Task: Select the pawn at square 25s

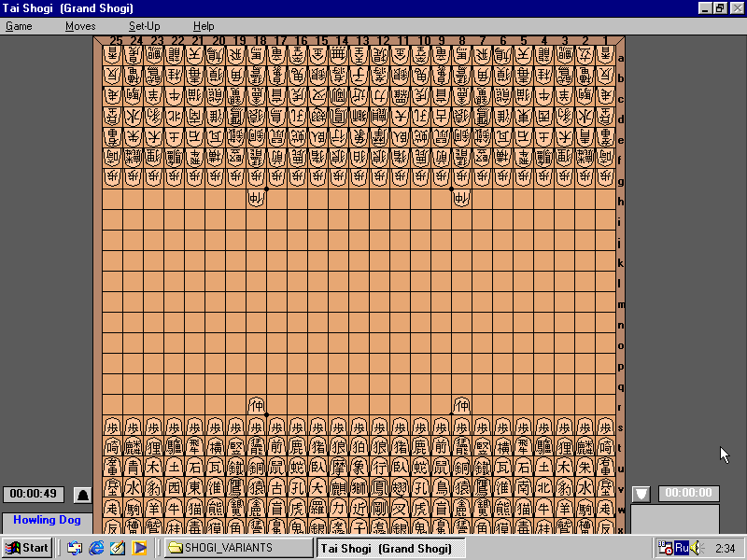Action: [x=112, y=427]
